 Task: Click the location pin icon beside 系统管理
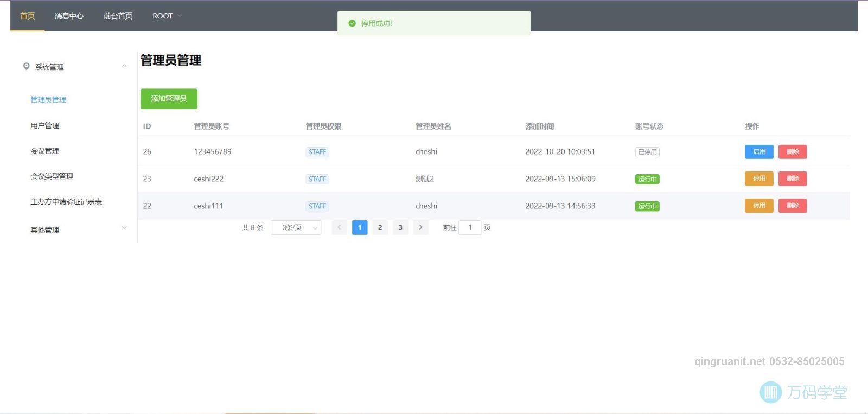click(26, 66)
